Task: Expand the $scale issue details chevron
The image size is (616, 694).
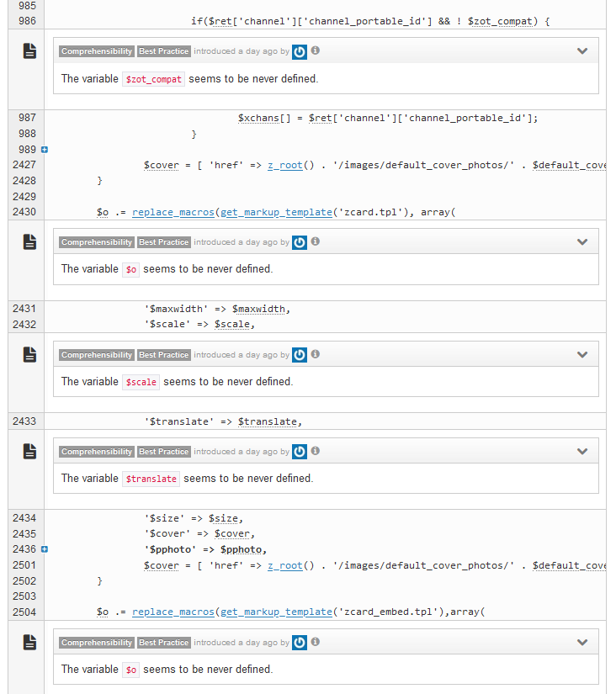Action: click(x=581, y=355)
